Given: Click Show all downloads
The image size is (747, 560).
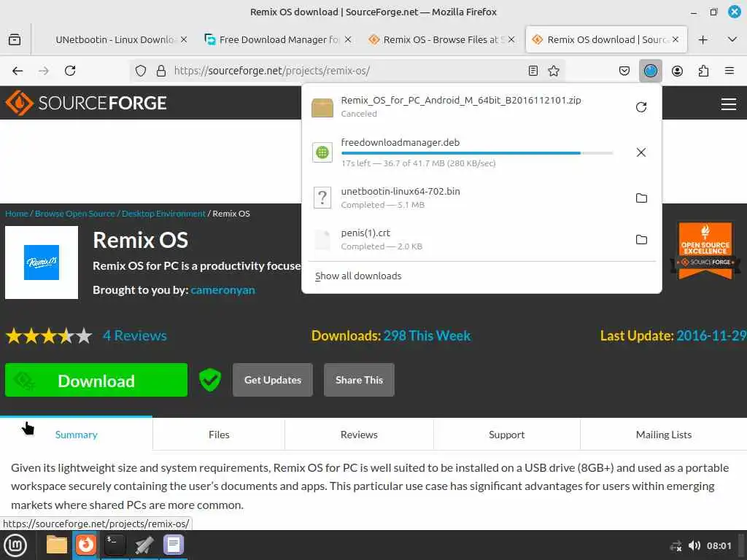Looking at the screenshot, I should coord(358,276).
